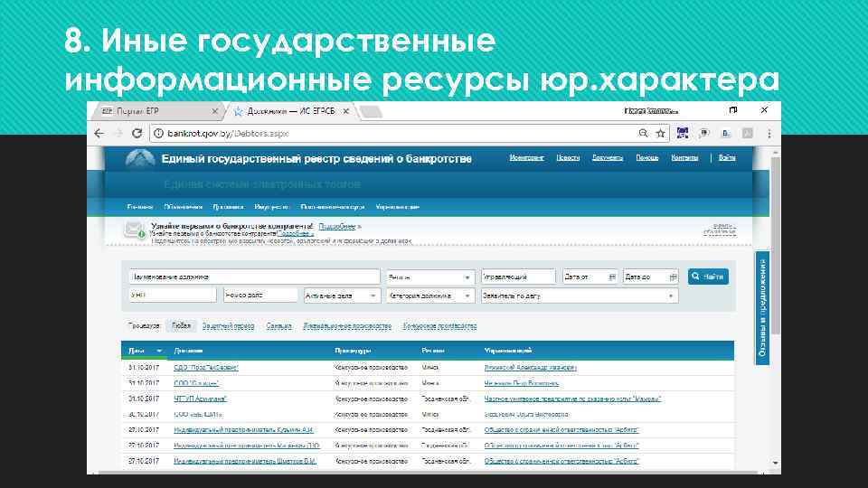Click the Дата от input field
868x488 pixels.
pyautogui.click(x=589, y=277)
